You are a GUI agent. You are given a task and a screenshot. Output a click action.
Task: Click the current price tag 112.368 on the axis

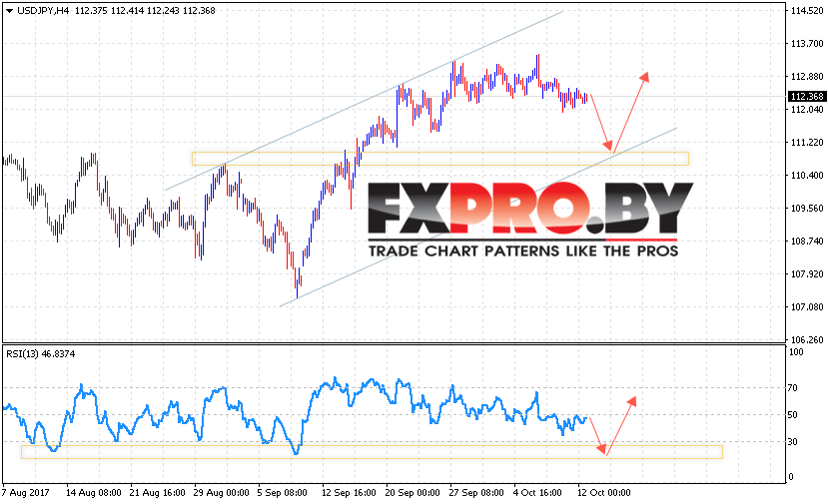click(x=806, y=97)
